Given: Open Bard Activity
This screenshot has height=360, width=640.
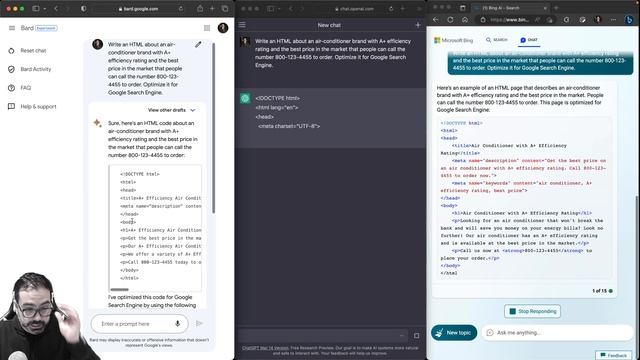Looking at the screenshot, I should (x=29, y=69).
